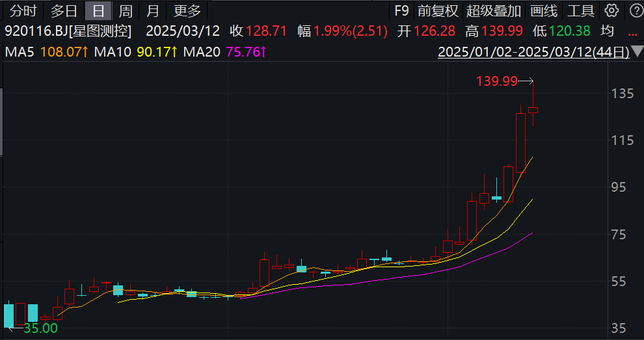Viewport: 644px width, 340px height.
Task: Click the 95 price axis label
Action: tap(619, 187)
